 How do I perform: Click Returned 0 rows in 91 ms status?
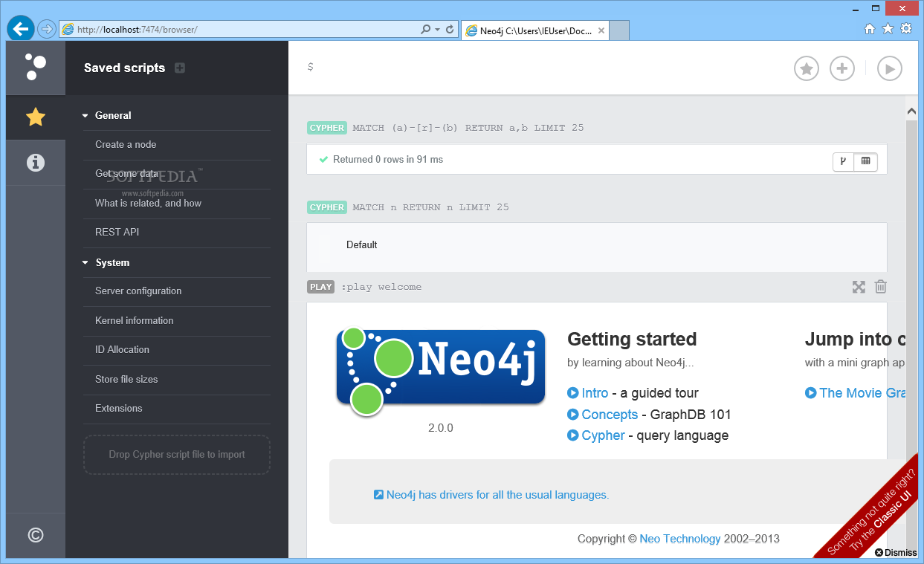tap(388, 160)
